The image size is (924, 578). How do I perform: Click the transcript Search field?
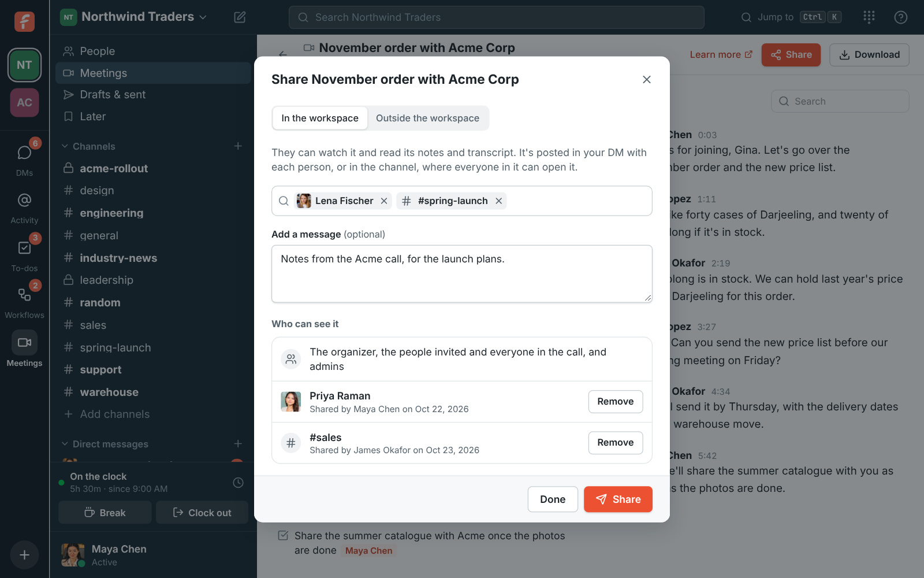tap(840, 101)
